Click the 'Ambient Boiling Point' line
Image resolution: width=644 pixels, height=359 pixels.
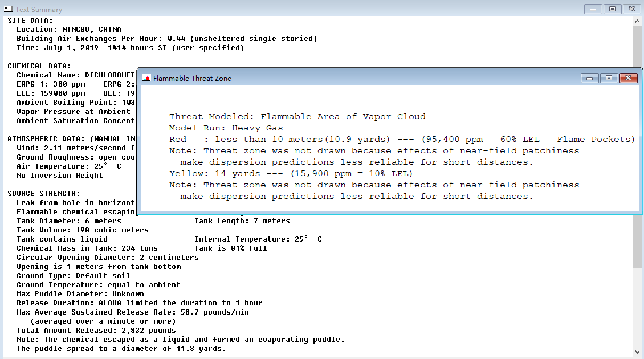pos(76,102)
